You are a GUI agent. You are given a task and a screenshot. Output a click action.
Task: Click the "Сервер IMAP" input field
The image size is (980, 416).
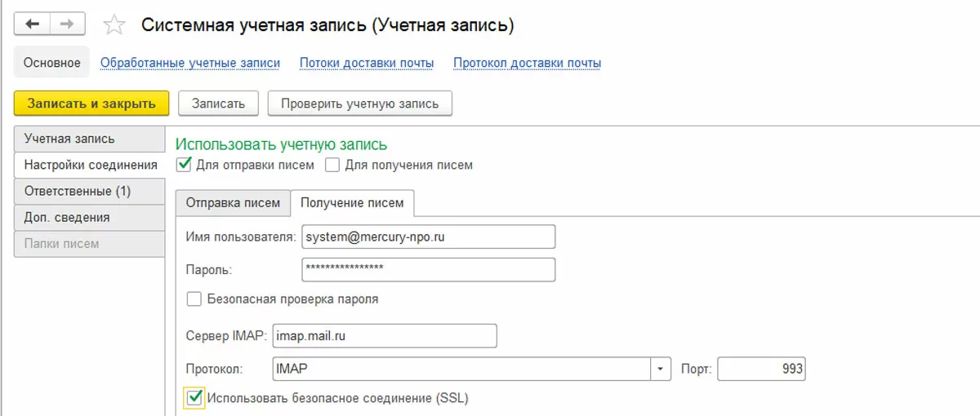click(x=384, y=335)
